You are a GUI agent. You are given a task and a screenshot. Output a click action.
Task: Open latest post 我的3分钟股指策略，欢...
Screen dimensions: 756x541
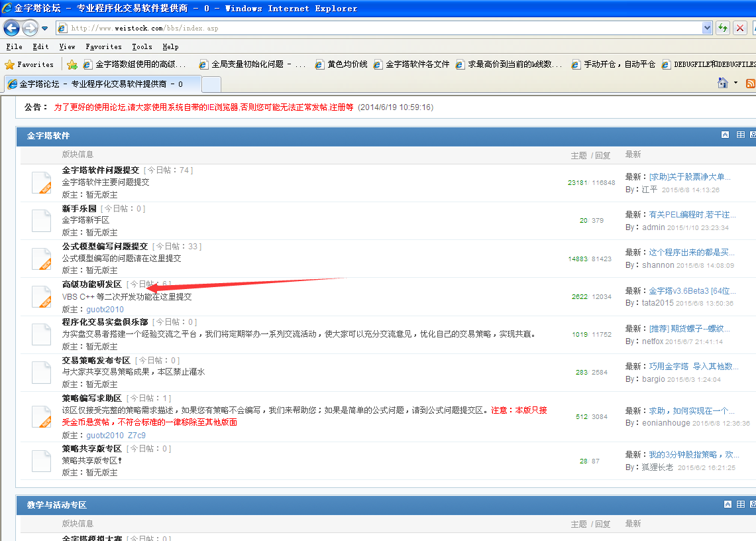[694, 455]
